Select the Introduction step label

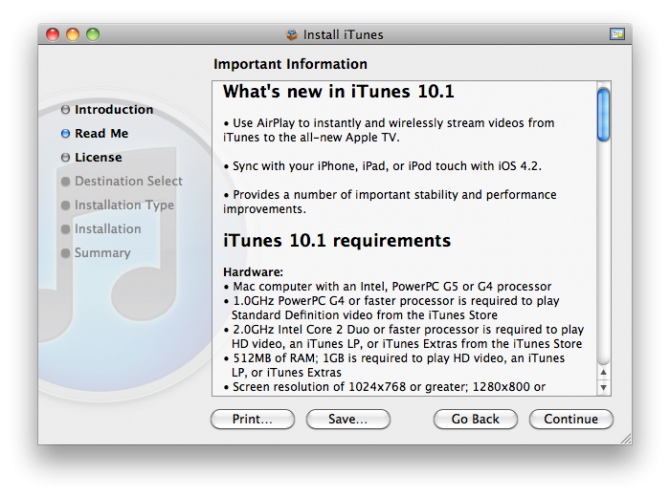coord(114,110)
